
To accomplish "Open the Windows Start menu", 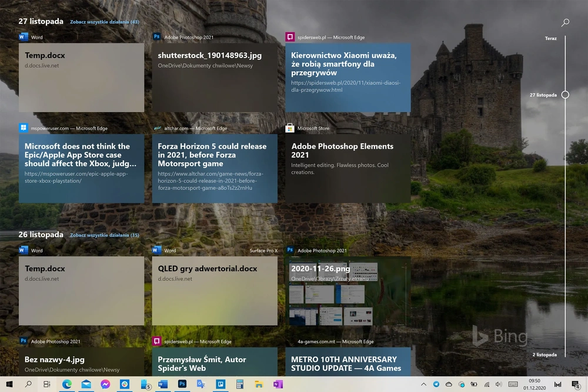I will (x=9, y=384).
